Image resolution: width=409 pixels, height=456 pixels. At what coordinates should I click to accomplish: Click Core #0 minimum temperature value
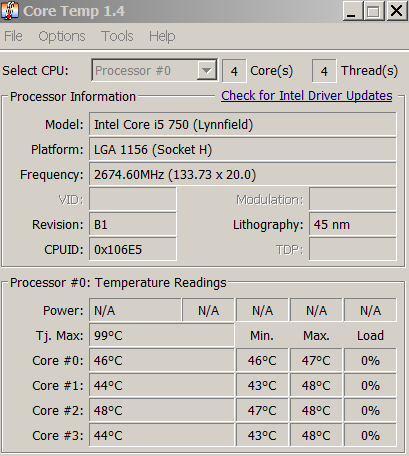pyautogui.click(x=262, y=360)
